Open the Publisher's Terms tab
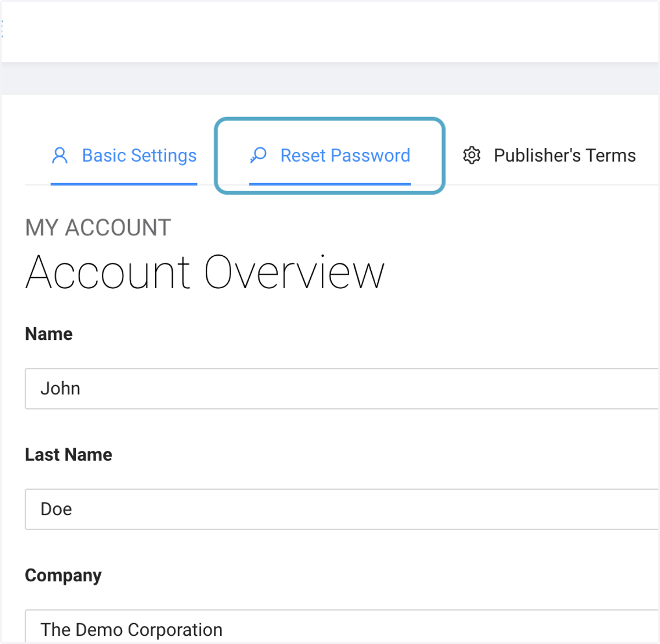Image resolution: width=660 pixels, height=644 pixels. (x=549, y=156)
